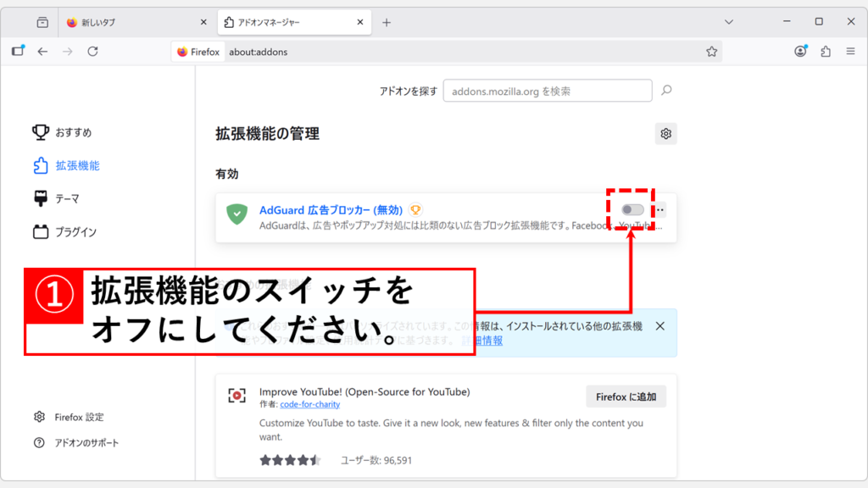Open the テーマ themes category
This screenshot has width=868, height=488.
point(56,198)
